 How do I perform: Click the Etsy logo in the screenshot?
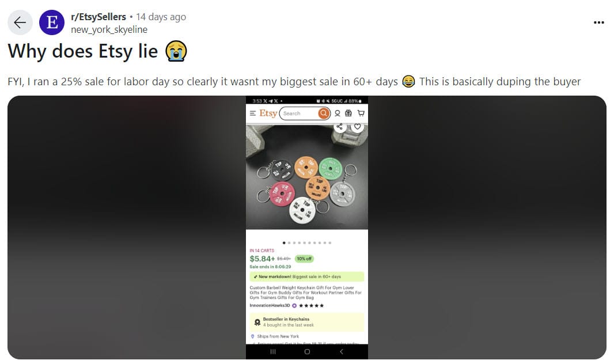(x=268, y=113)
